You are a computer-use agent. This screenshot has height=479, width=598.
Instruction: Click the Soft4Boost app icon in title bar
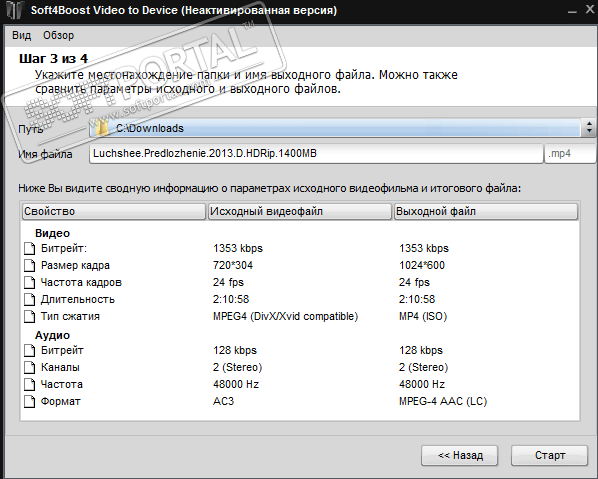click(15, 10)
